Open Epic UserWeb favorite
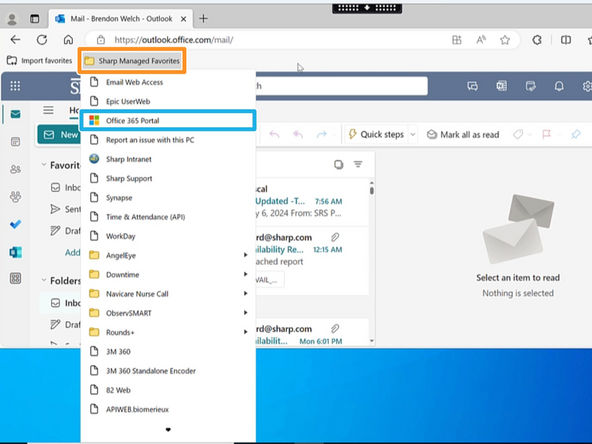 click(168, 101)
